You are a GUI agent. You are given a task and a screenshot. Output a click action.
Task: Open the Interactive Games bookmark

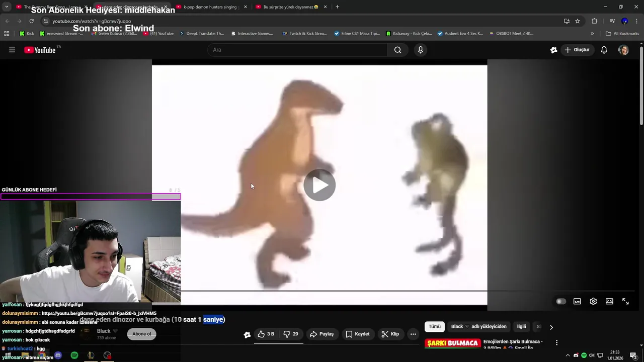point(252,34)
